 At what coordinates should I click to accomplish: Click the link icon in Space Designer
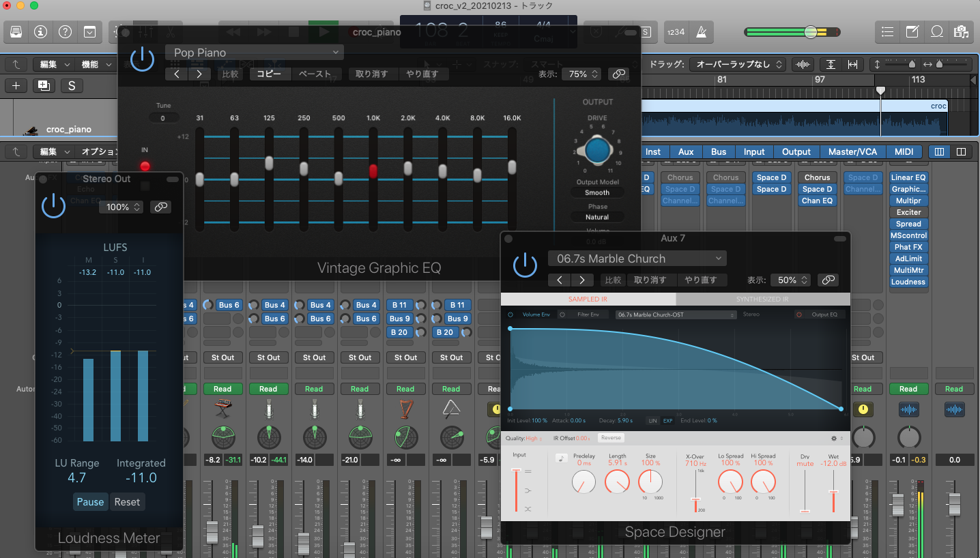828,280
